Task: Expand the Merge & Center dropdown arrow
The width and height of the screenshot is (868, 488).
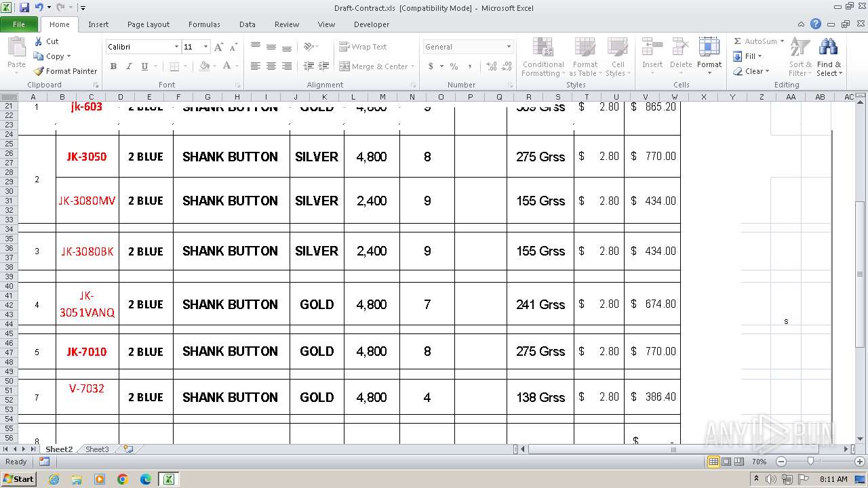Action: coord(414,66)
